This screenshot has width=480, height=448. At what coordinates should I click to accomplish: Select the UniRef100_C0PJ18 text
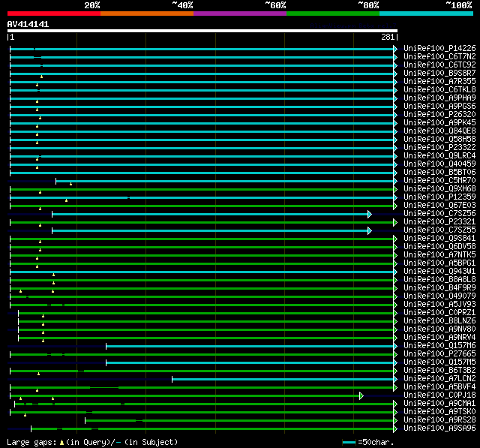tap(439, 395)
